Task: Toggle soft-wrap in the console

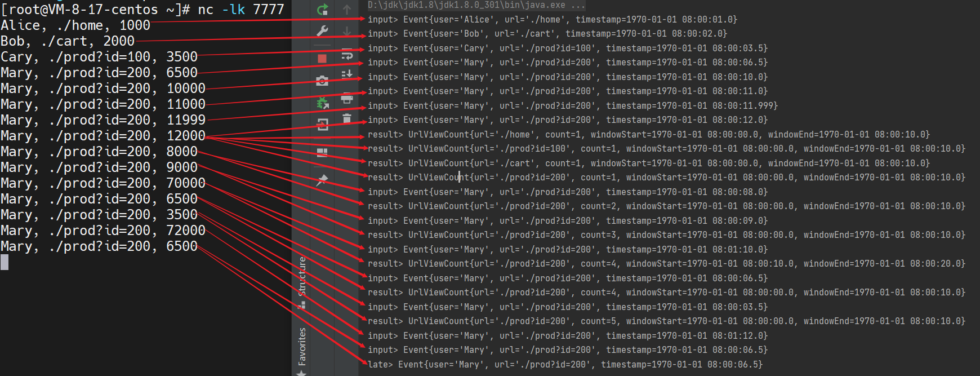Action: coord(347,55)
